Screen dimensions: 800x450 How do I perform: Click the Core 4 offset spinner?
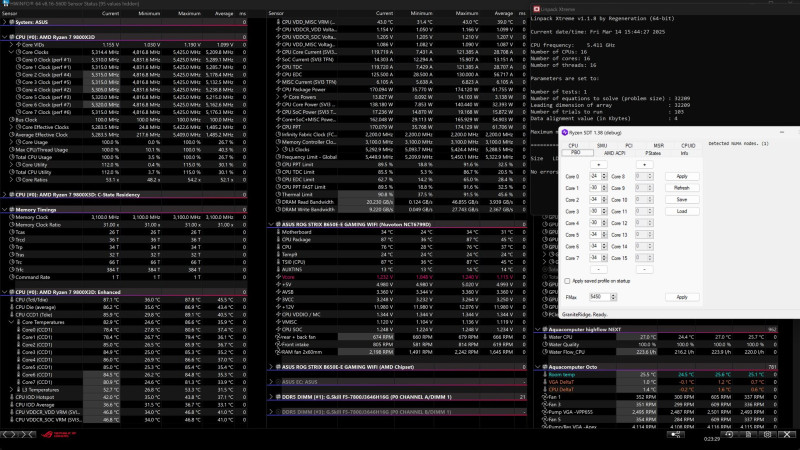[x=604, y=223]
